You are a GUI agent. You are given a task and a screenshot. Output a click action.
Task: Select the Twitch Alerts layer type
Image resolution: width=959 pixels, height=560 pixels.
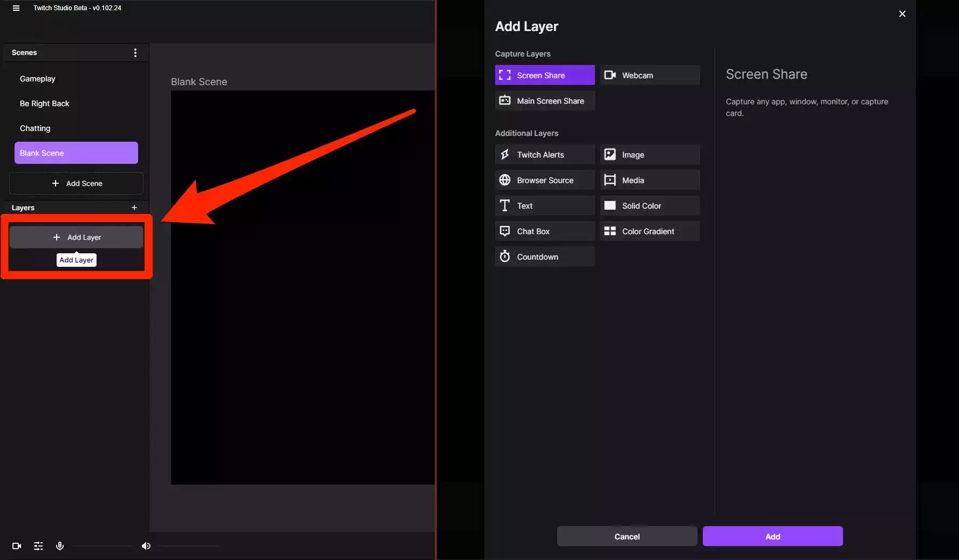point(545,155)
